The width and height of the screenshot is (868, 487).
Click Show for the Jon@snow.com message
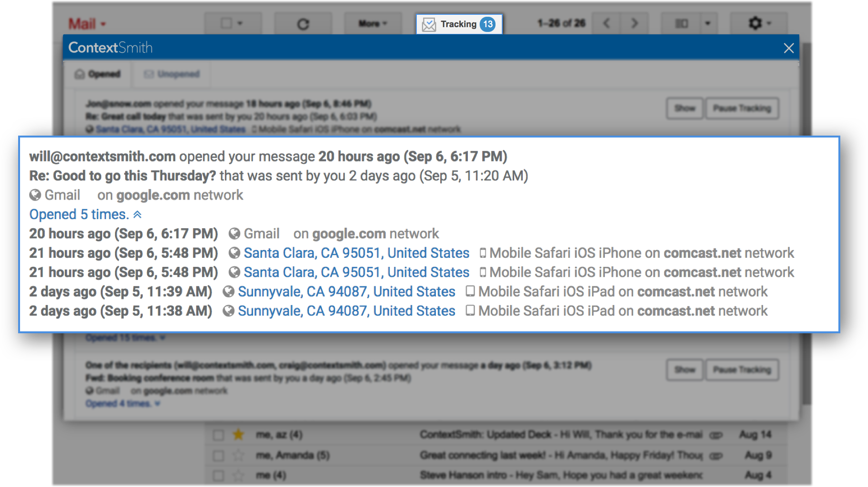click(685, 108)
